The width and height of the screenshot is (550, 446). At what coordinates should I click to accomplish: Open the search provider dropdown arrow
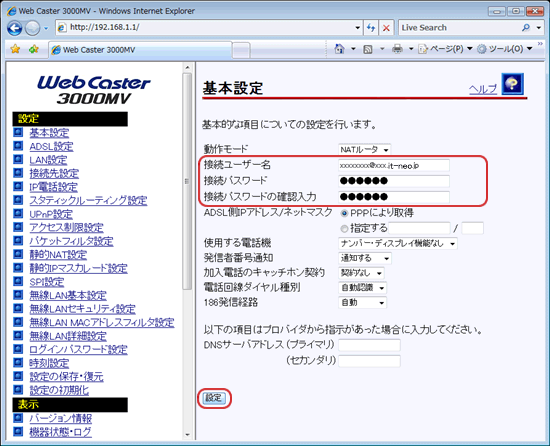(x=539, y=28)
